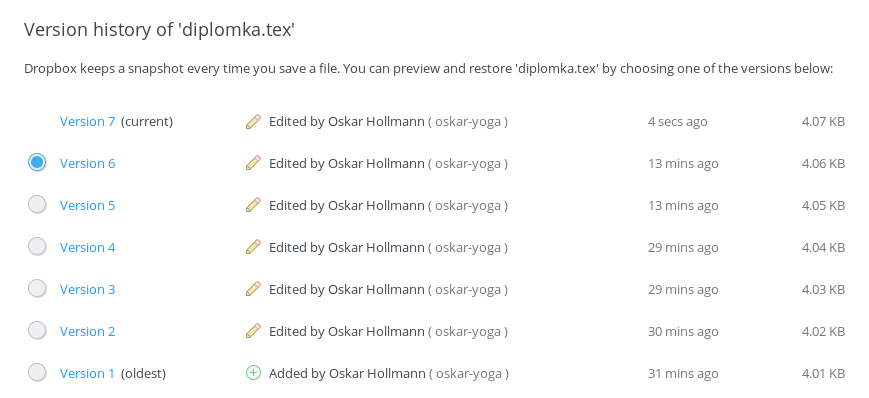Screen dimensions: 869x398
Task: Choose the oldest Version 1 radio button
Action: tap(37, 372)
